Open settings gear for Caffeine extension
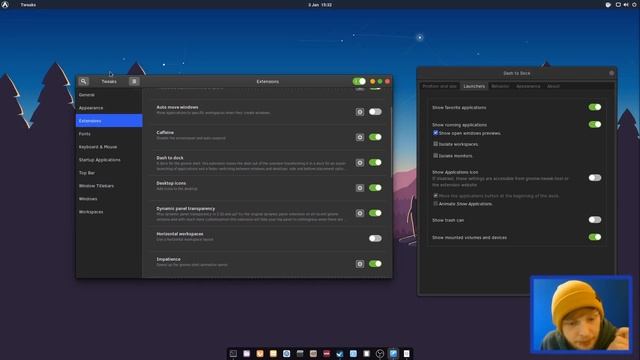Screen dimensions: 640x360 [360, 137]
